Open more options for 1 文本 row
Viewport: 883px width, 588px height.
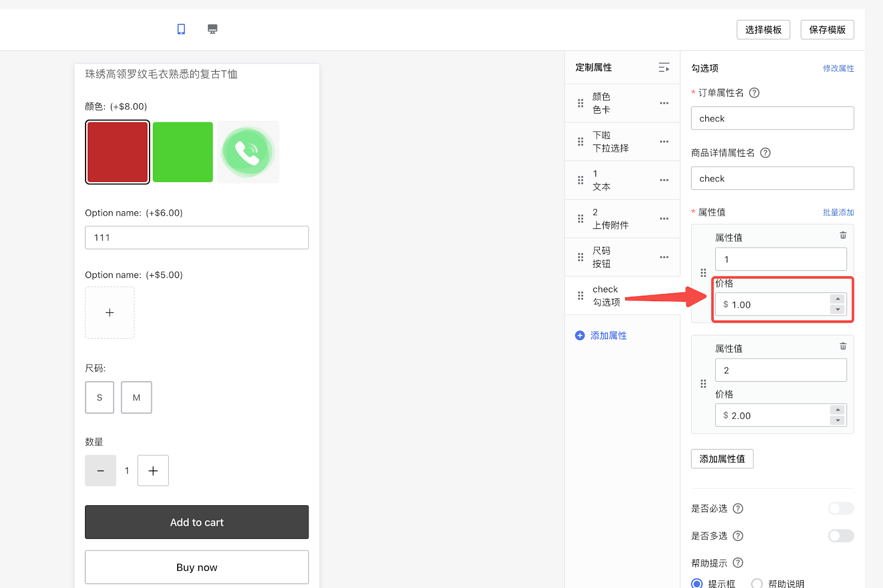pos(664,180)
